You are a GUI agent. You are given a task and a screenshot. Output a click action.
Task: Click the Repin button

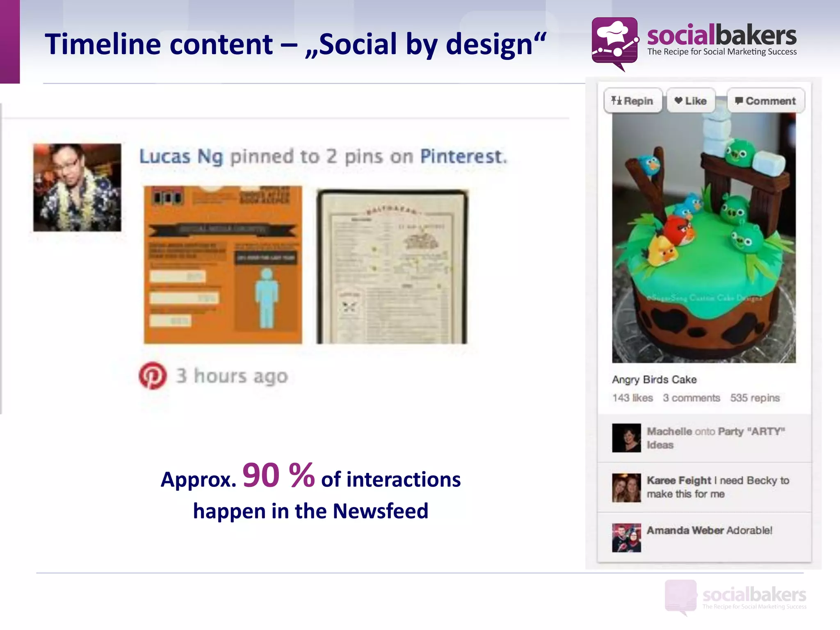pos(633,100)
